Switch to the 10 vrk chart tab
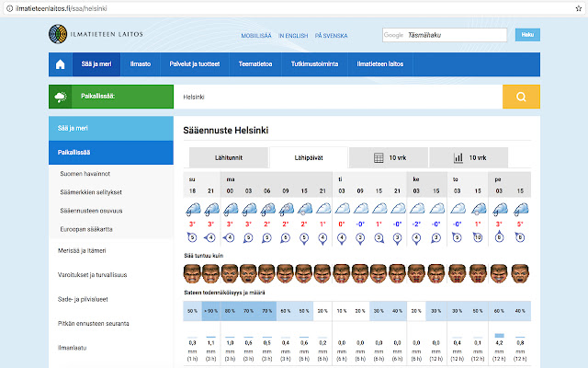The height and width of the screenshot is (368, 588). pyautogui.click(x=469, y=157)
